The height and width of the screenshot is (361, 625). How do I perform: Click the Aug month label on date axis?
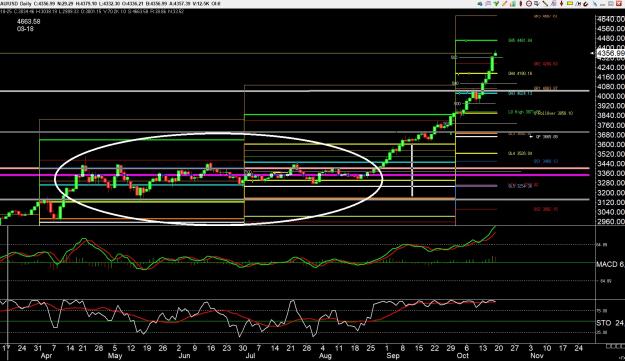[325, 355]
